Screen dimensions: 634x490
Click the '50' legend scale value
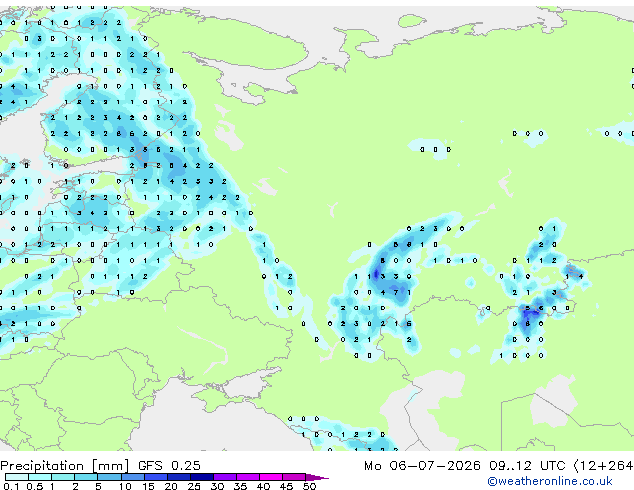tap(310, 486)
